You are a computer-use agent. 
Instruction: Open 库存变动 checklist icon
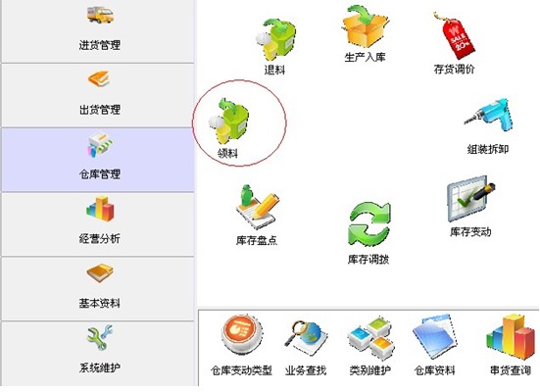pos(470,199)
